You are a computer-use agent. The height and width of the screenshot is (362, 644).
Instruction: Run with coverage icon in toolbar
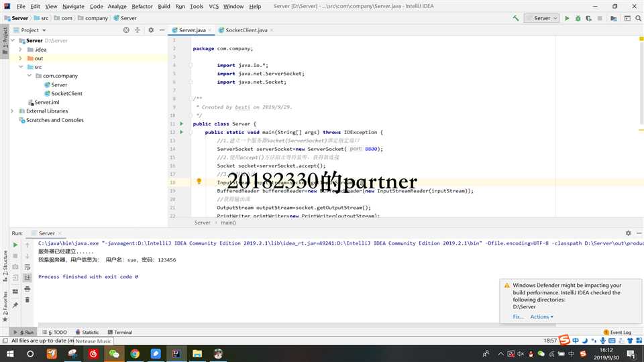588,18
